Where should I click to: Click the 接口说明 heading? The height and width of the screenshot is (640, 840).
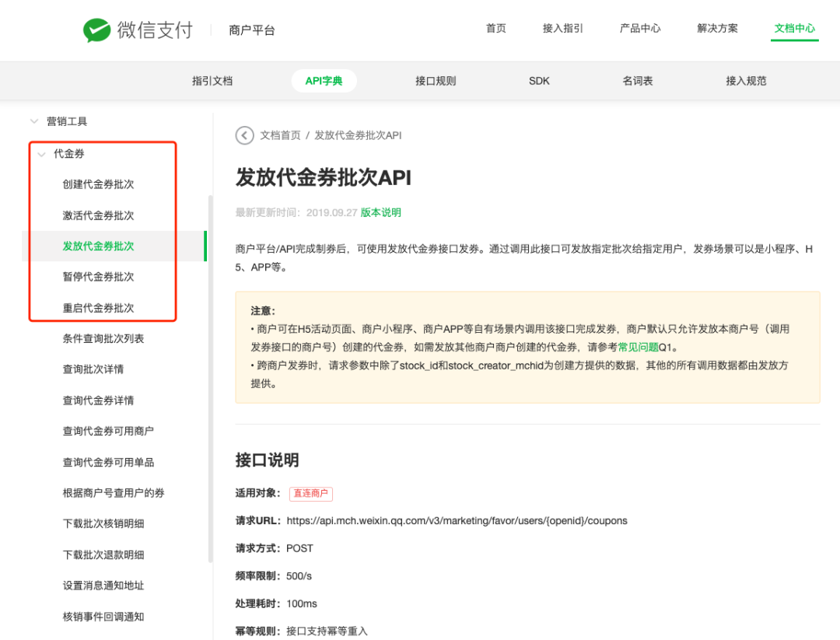click(267, 460)
